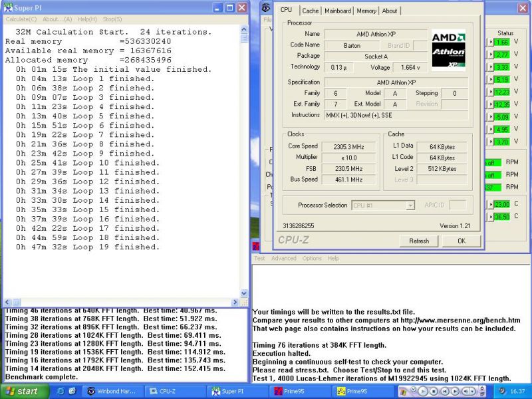This screenshot has width=532, height=399.
Task: Click the Multiplier field showing x 10.0
Action: [x=348, y=158]
